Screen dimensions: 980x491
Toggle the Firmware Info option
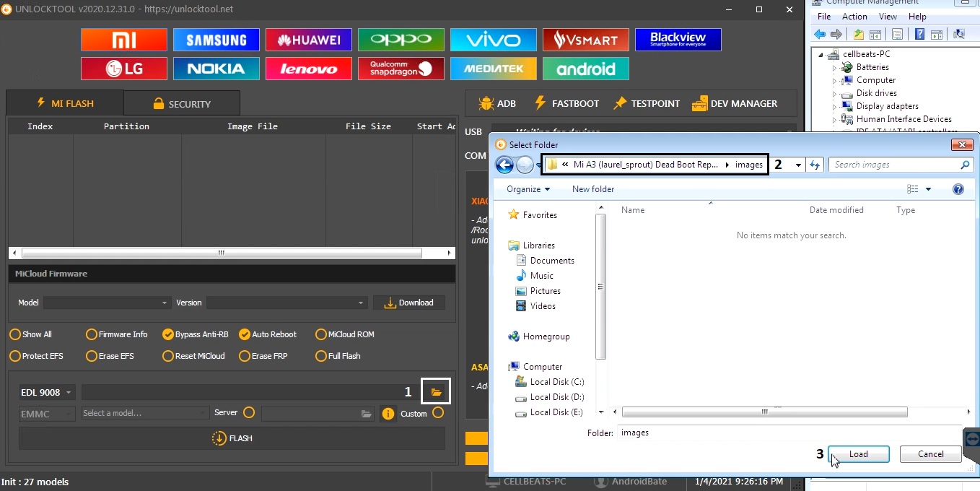click(117, 334)
